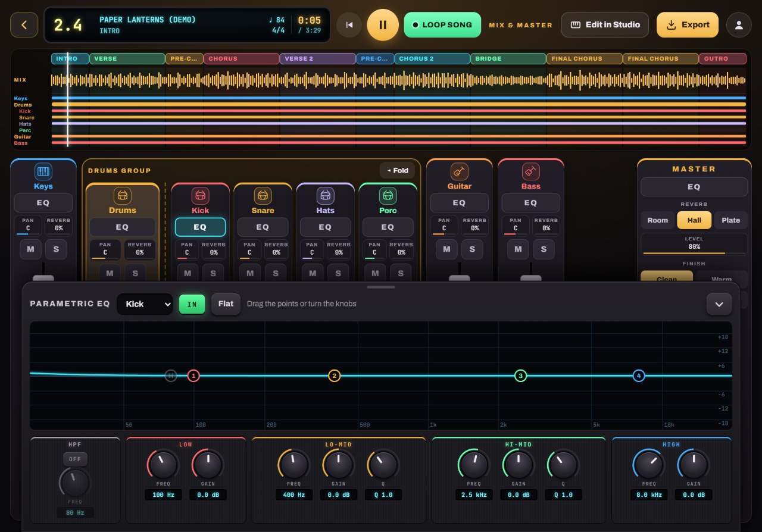Image resolution: width=762 pixels, height=532 pixels.
Task: Click the Keys instrument icon
Action: click(43, 172)
